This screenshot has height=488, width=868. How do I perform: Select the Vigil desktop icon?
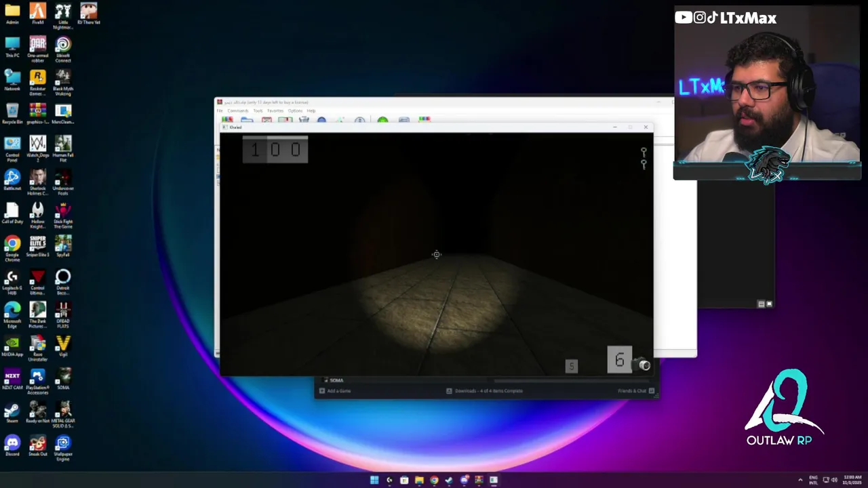point(63,346)
